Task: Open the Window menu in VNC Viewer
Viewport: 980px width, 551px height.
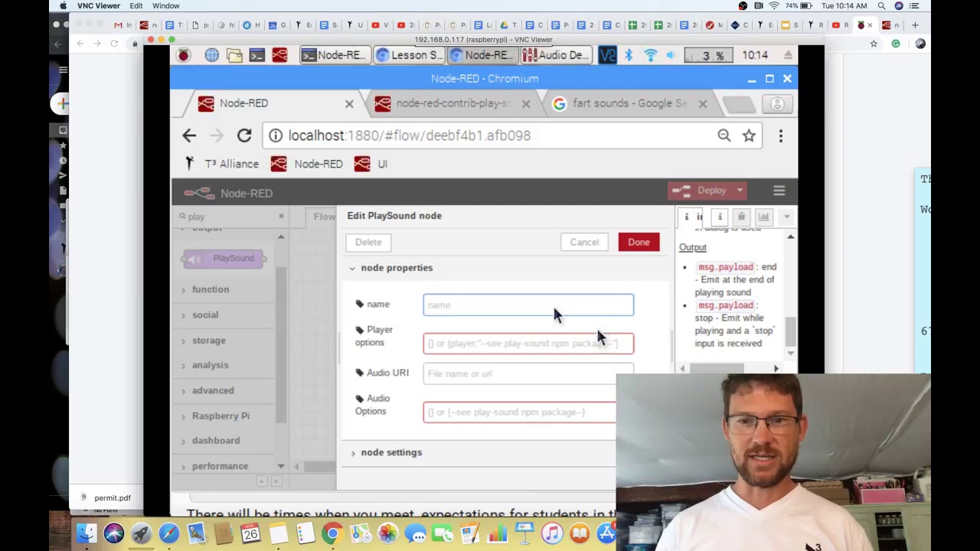Action: click(166, 6)
